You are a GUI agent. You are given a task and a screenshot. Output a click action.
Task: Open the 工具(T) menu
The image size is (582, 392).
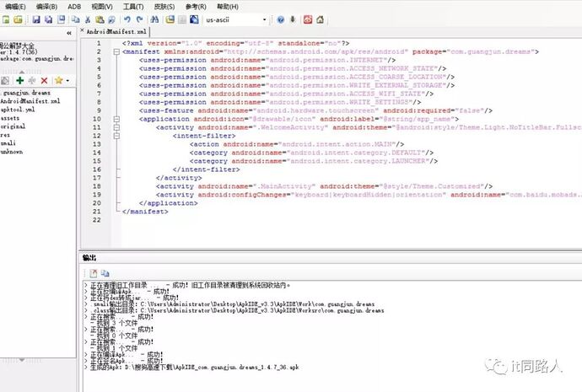tap(133, 6)
